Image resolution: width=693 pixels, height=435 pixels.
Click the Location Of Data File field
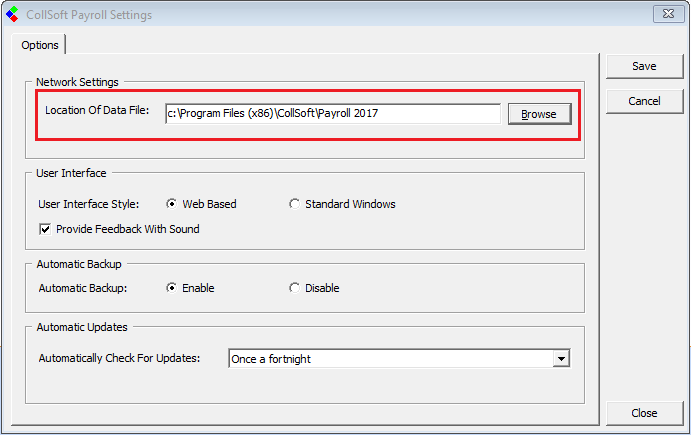click(x=332, y=114)
